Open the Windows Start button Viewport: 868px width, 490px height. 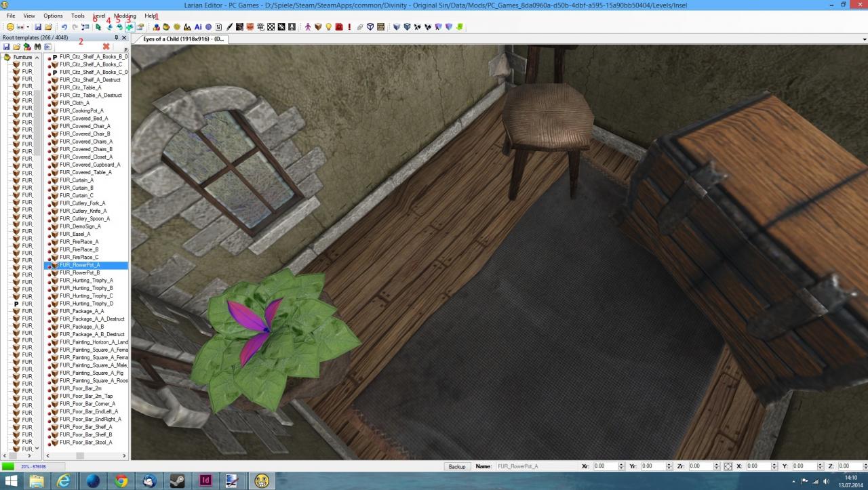click(x=12, y=481)
